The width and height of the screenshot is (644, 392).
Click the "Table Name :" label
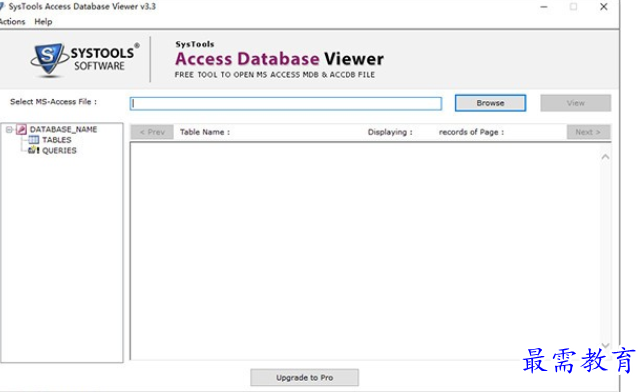205,132
